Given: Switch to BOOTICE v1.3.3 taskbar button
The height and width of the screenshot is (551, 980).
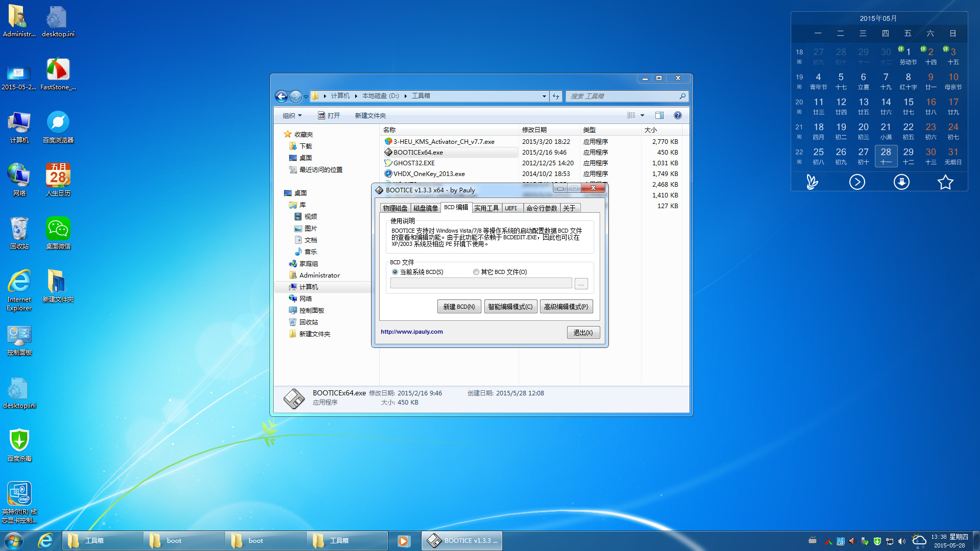Looking at the screenshot, I should (462, 541).
